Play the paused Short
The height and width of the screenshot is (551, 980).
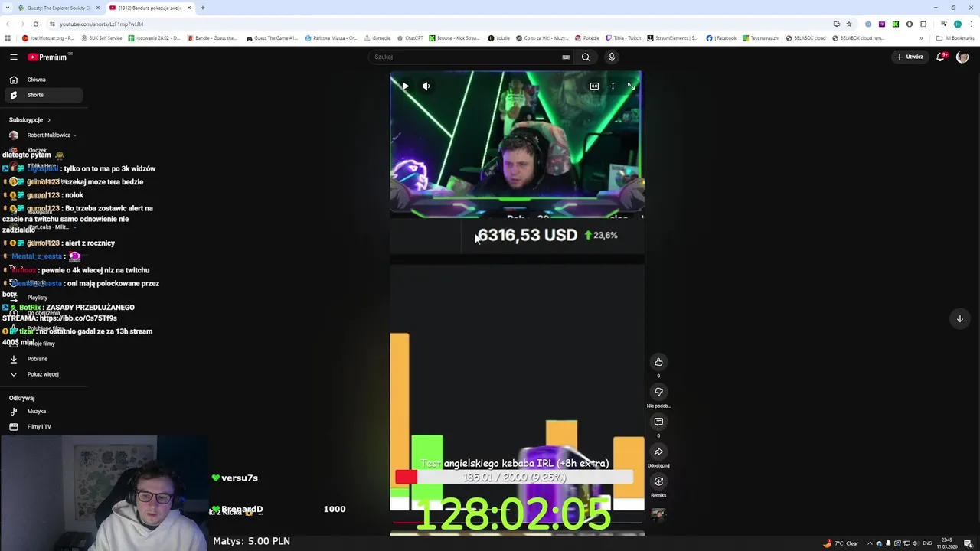(x=405, y=86)
